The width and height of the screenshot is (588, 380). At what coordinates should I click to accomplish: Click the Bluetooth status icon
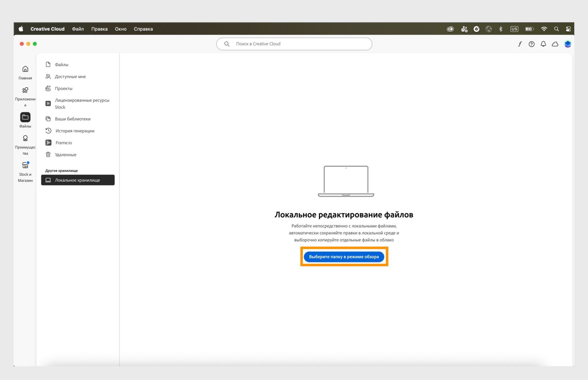pyautogui.click(x=501, y=29)
